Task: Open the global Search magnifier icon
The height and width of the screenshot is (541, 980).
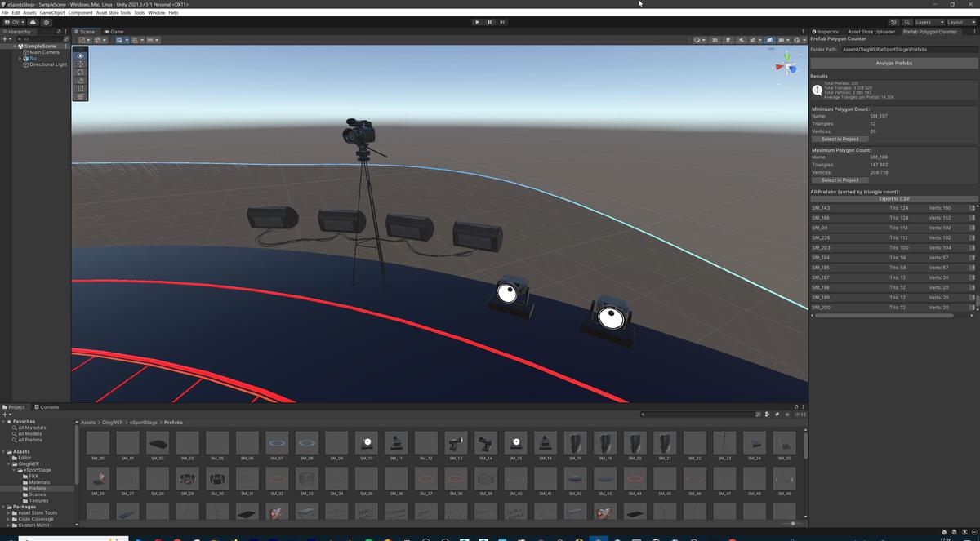Action: (x=906, y=22)
